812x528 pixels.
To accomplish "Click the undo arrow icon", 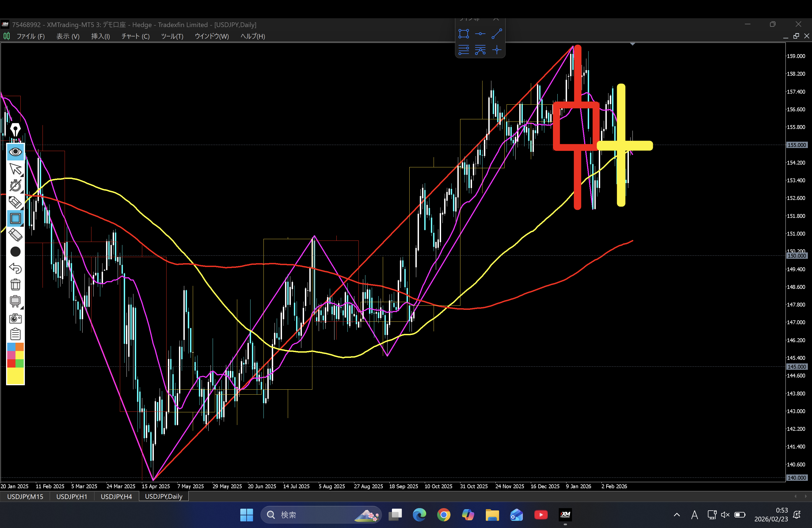I will (15, 268).
